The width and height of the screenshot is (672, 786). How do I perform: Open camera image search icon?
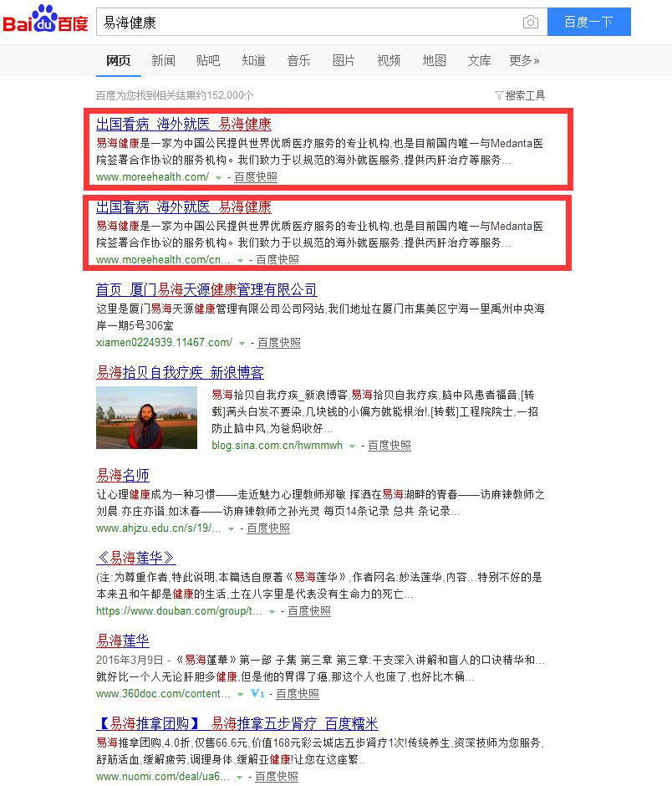coord(530,22)
